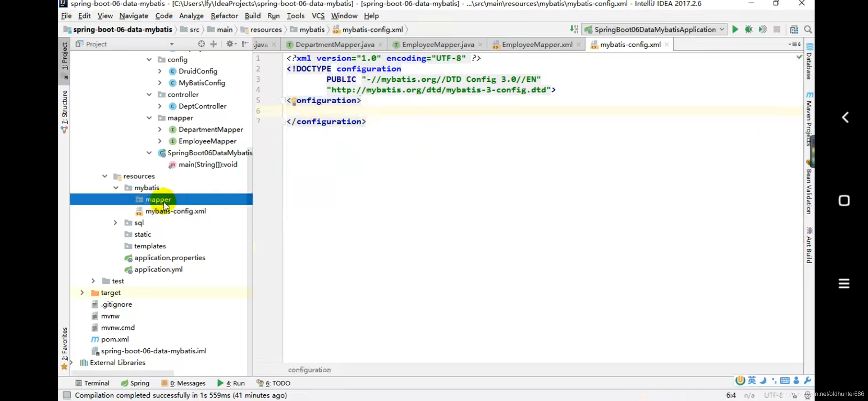Screen dimensions: 868x401
Task: Switch to the EmployeeMapper.xml editor tab
Action: 536,45
